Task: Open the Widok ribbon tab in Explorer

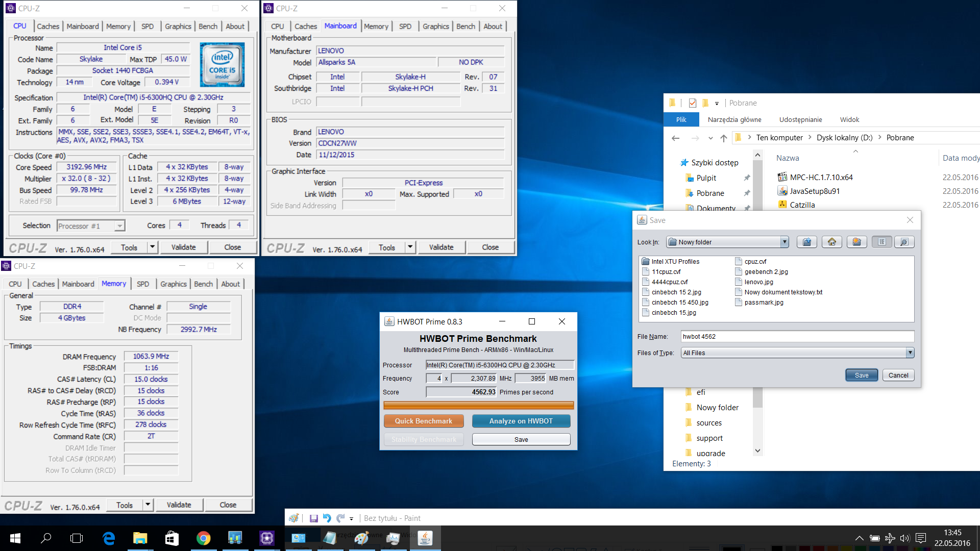Action: click(x=849, y=119)
